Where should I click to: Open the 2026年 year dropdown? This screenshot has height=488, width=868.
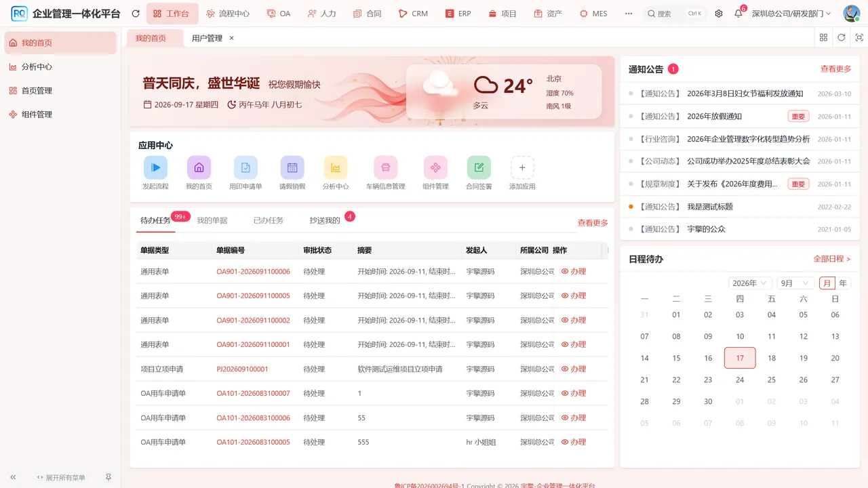(x=750, y=283)
